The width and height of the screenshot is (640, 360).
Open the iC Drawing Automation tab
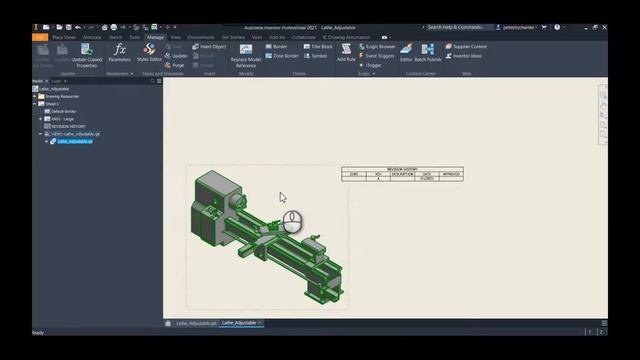click(346, 37)
